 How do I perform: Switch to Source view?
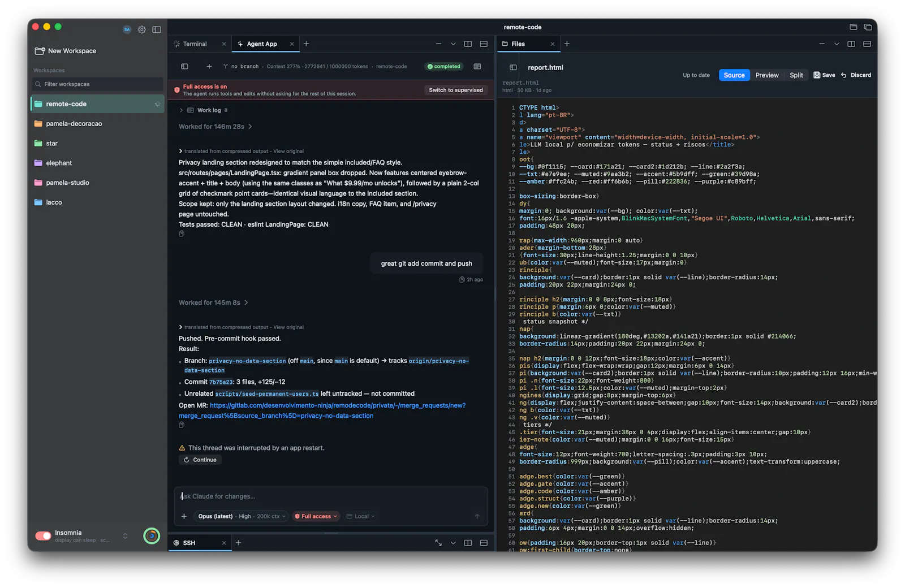734,75
